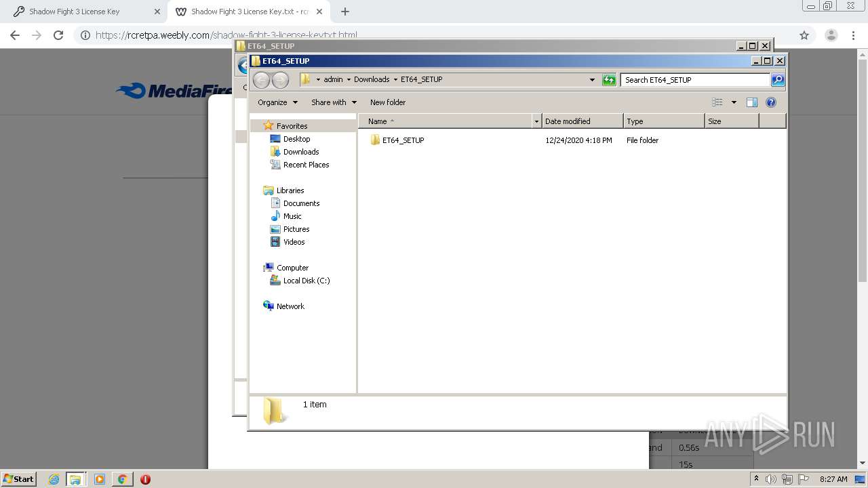Viewport: 868px width, 488px height.
Task: Expand address bar history dropdown
Action: (x=592, y=80)
